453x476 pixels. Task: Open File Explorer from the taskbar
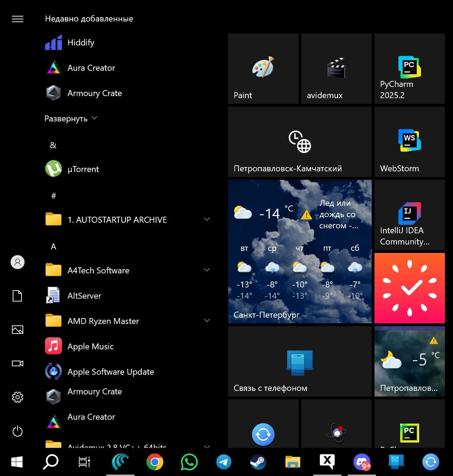point(293,462)
